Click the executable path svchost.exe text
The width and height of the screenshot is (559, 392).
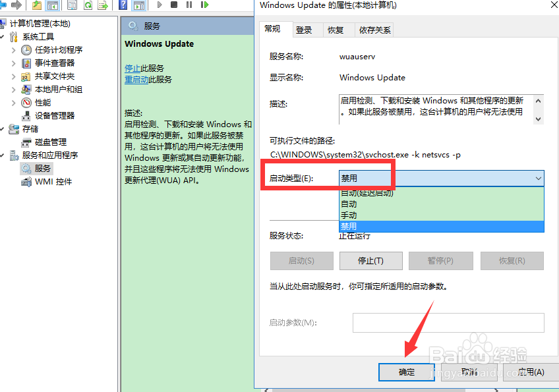[365, 155]
